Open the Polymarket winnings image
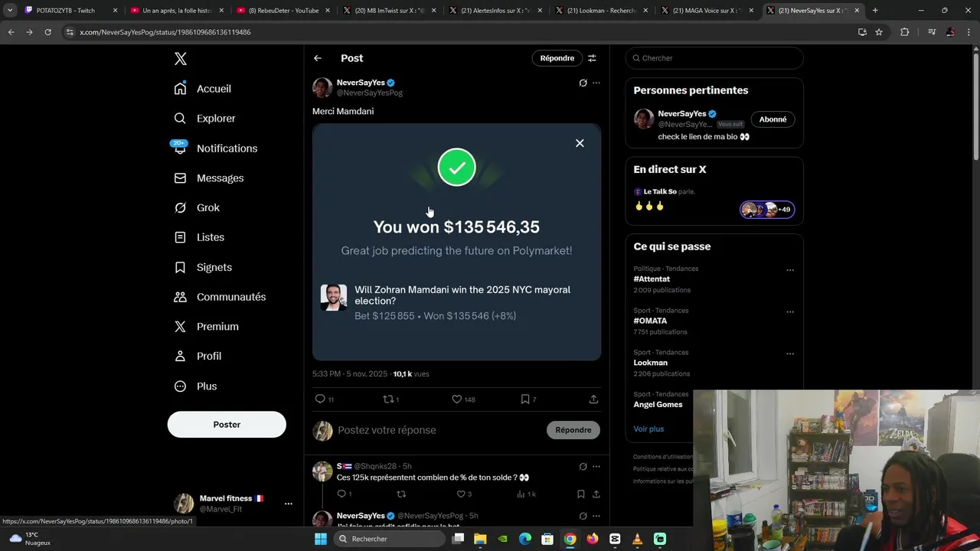980x551 pixels. [456, 242]
